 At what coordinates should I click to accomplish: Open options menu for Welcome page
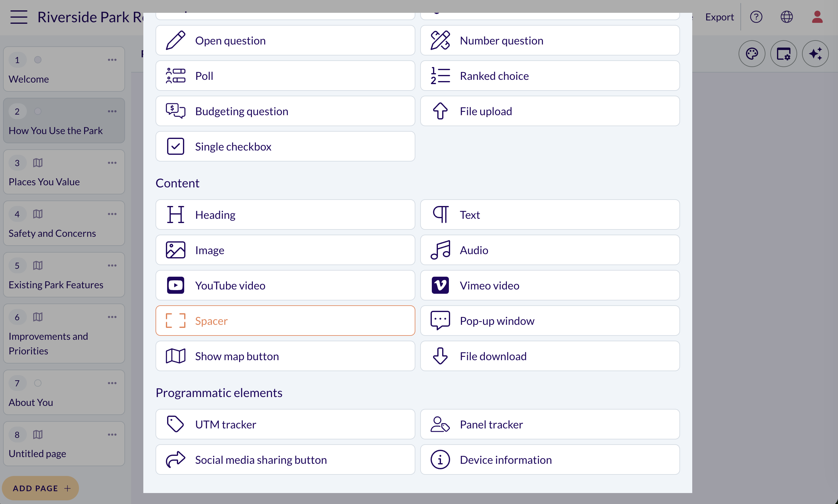(x=112, y=60)
